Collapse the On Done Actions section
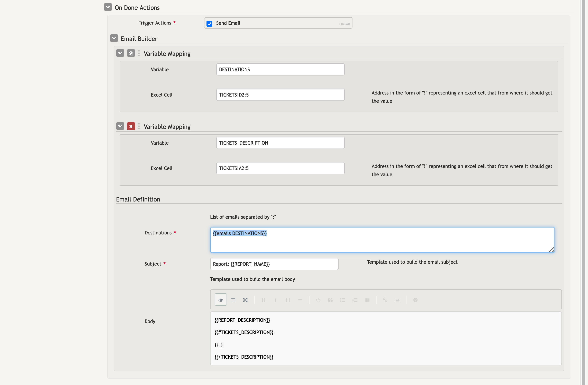Image resolution: width=588 pixels, height=385 pixels. tap(108, 7)
